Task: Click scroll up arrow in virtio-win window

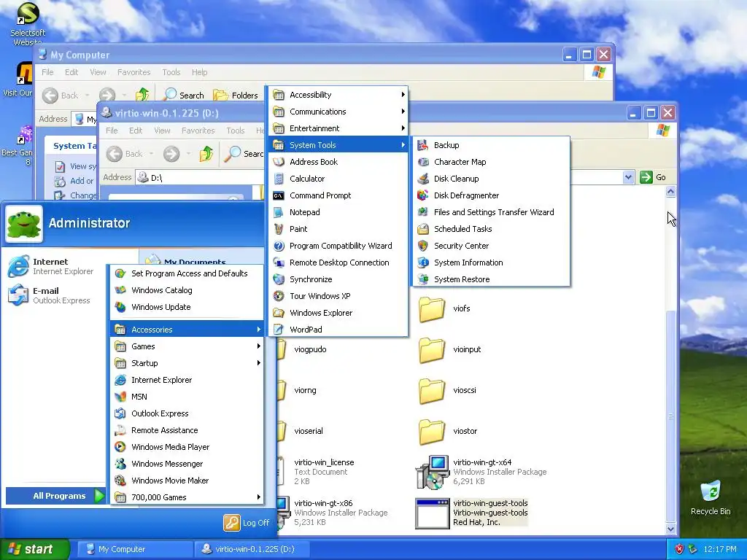Action: pyautogui.click(x=671, y=192)
